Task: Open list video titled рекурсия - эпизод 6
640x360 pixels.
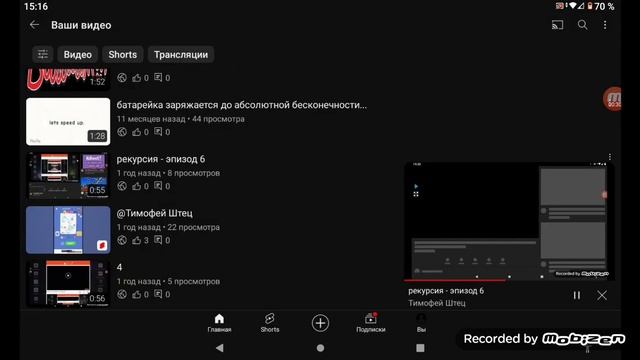Action: click(x=161, y=159)
